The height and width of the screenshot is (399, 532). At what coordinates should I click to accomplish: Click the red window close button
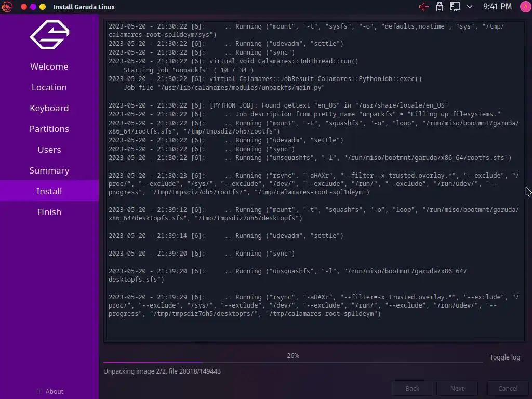(x=24, y=7)
